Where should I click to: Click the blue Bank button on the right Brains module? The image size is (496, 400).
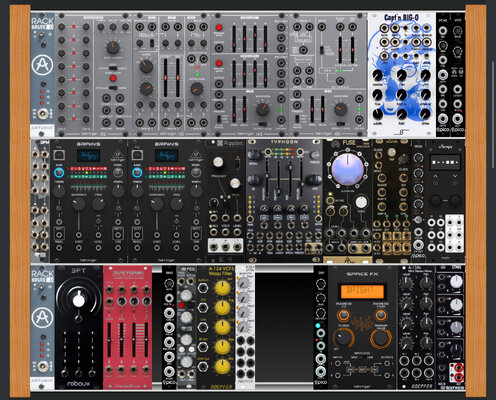coord(137,172)
